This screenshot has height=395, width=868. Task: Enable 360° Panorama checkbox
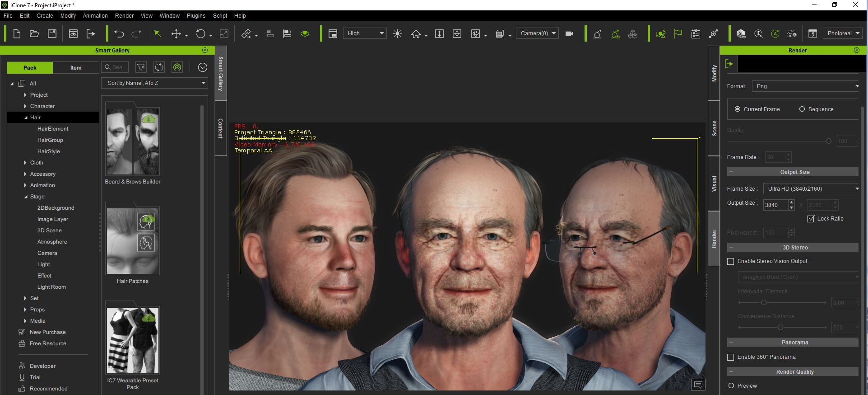pos(731,357)
